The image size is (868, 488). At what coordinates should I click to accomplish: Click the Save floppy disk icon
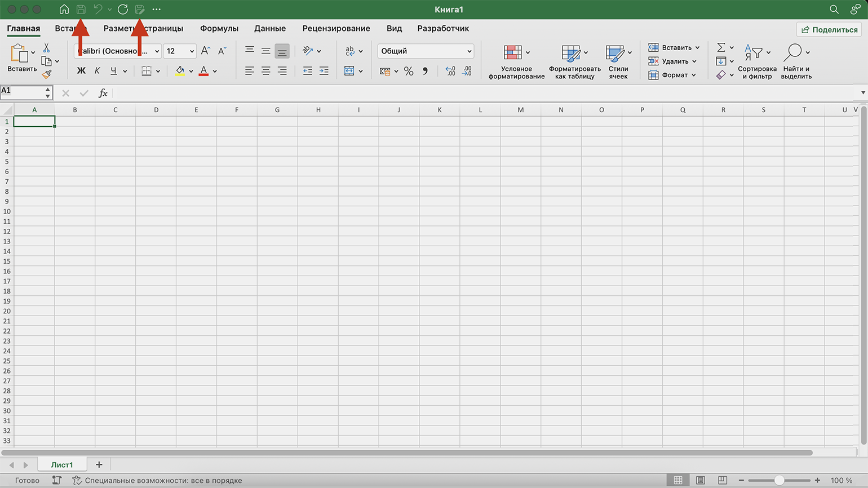81,9
